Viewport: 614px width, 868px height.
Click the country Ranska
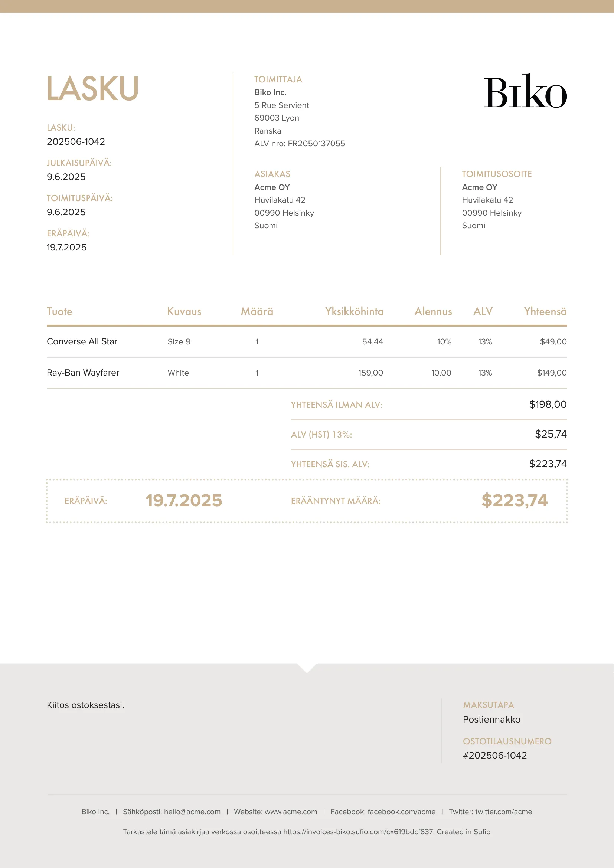click(x=268, y=131)
